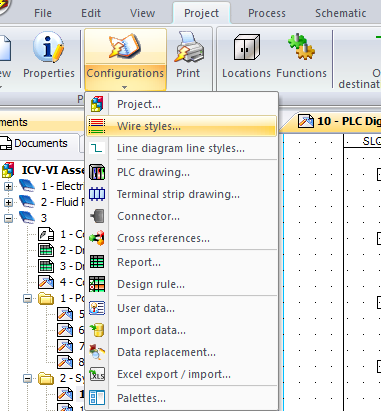Screen dimensions: 381x411
Task: Open the Locations cabinet icon
Action: point(246,47)
